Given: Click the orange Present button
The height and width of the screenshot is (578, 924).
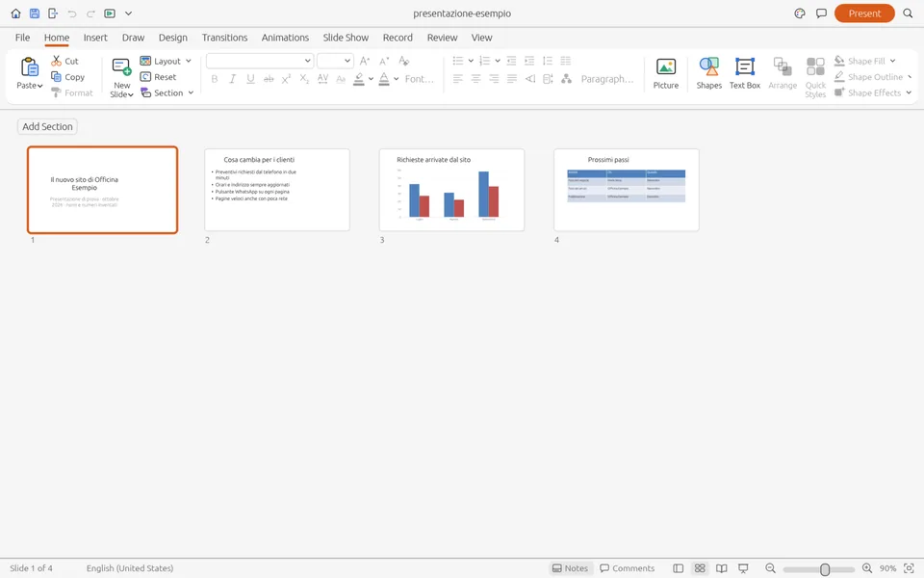Looking at the screenshot, I should pos(864,13).
